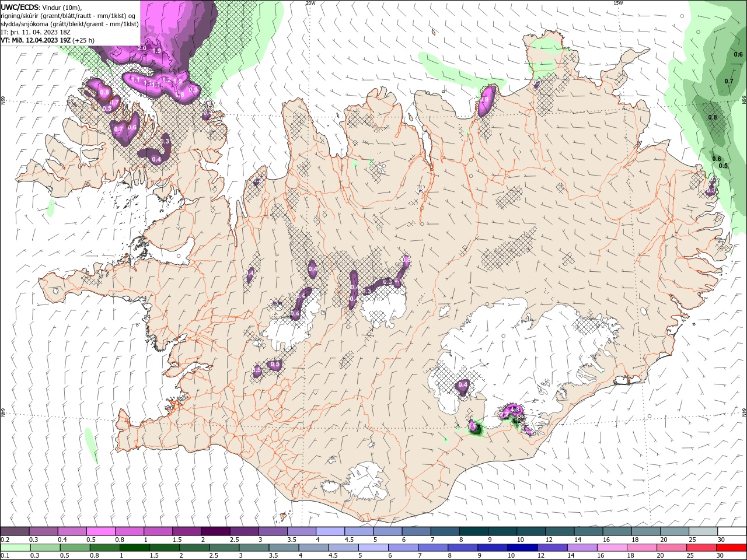Select the lower legend swatch between 0.5 and 0.8
Viewport: 747px width, 560px height.
[x=75, y=548]
